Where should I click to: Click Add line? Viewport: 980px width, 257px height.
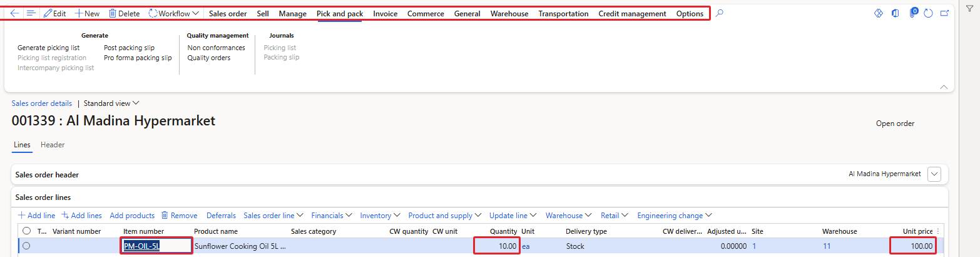(x=36, y=216)
